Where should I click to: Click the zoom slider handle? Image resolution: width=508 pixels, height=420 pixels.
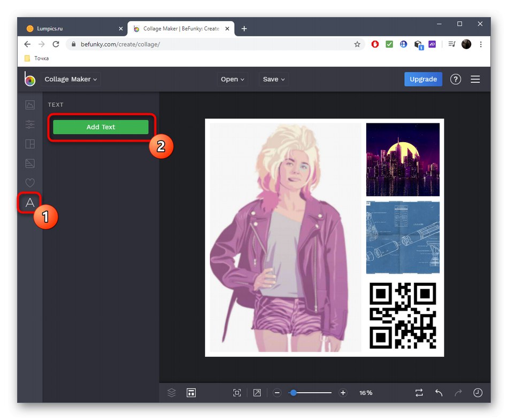[x=293, y=393]
